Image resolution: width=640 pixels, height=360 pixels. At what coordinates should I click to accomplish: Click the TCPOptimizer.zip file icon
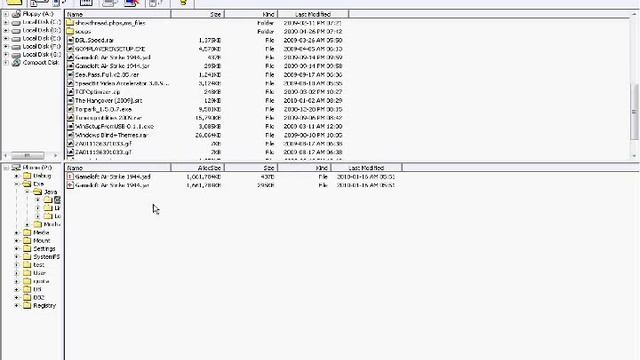(x=70, y=92)
